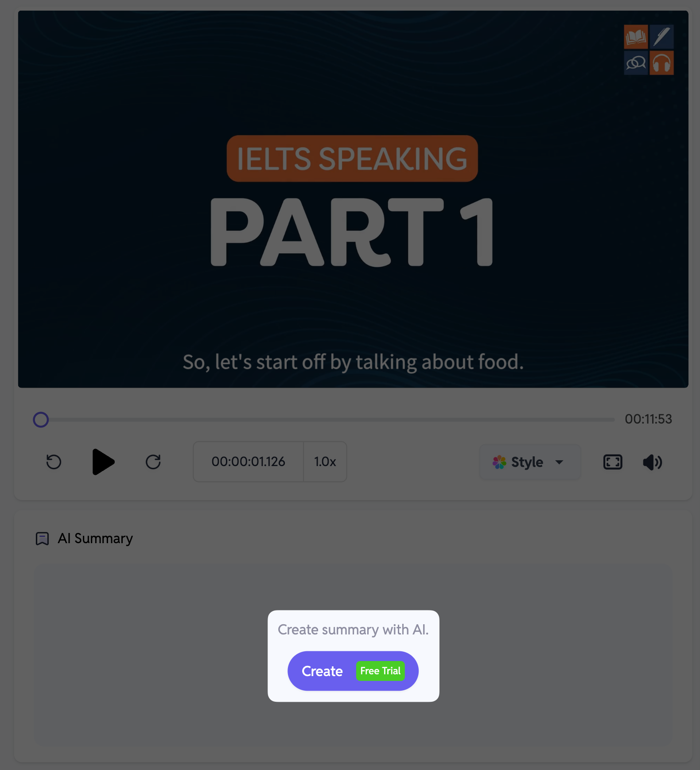Viewport: 700px width, 770px height.
Task: Click the 00:00:01.126 timestamp field
Action: [248, 462]
